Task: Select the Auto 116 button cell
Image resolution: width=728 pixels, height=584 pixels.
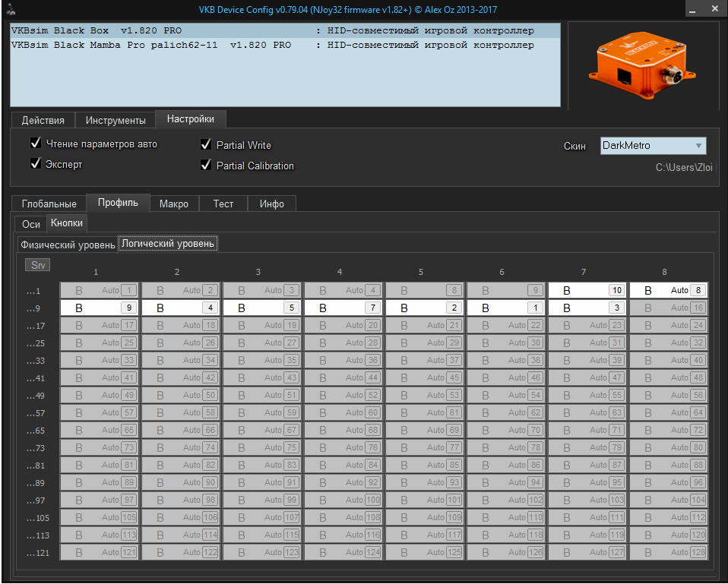Action: point(343,535)
